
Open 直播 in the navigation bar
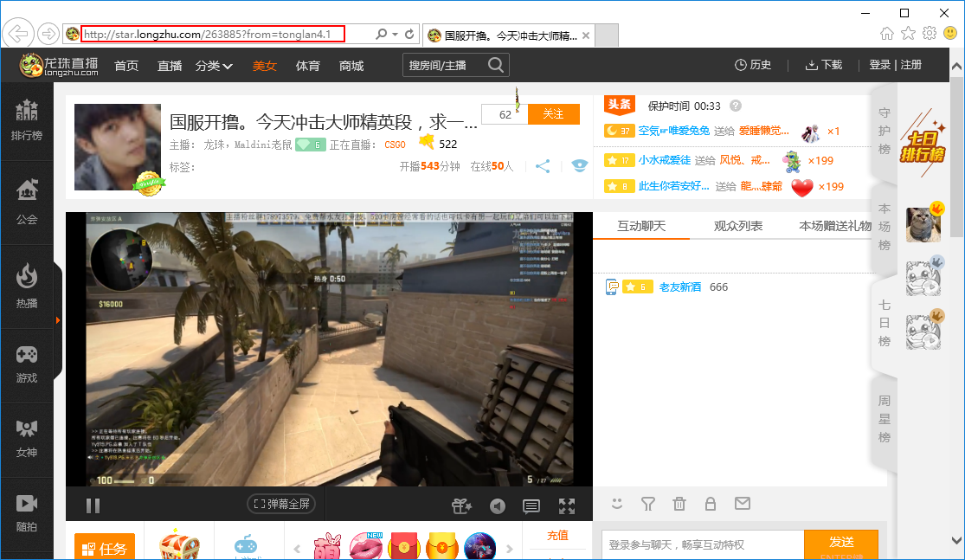tap(170, 66)
